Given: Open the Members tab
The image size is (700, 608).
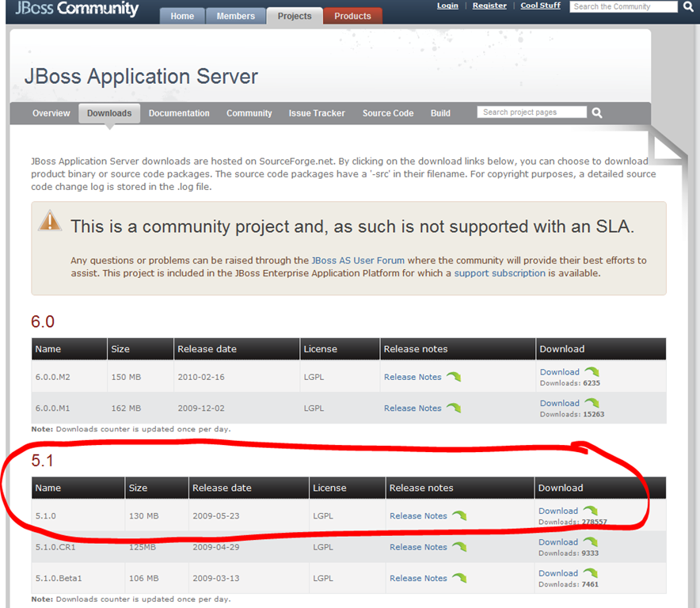Looking at the screenshot, I should click(x=236, y=16).
